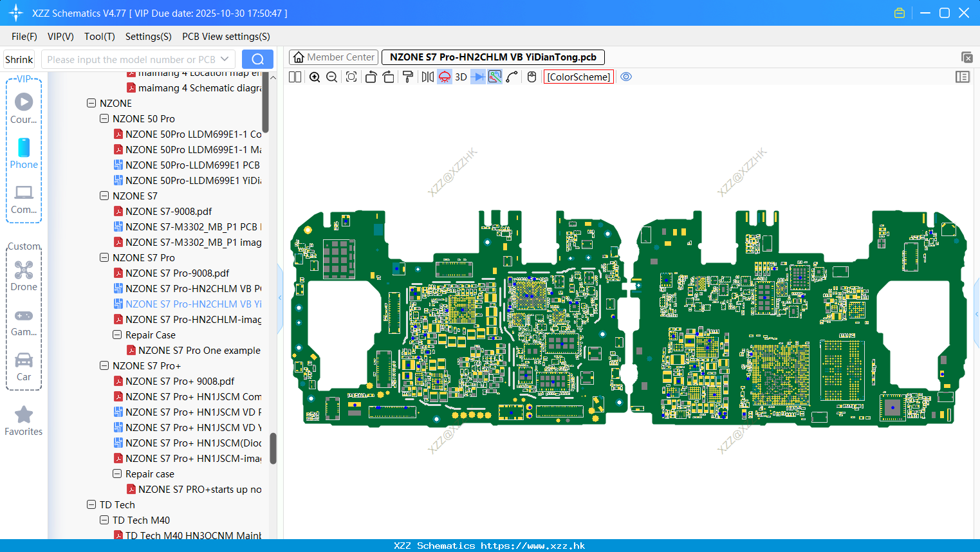Switch to 3D view mode

461,77
